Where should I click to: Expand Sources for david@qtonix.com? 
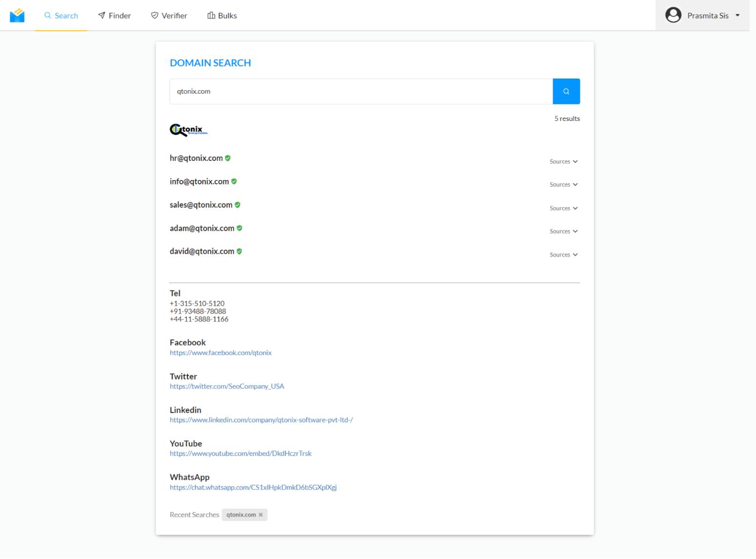[563, 255]
